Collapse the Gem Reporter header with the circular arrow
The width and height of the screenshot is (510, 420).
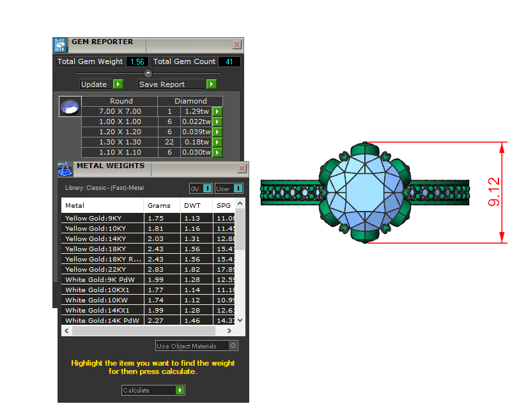pos(148,73)
